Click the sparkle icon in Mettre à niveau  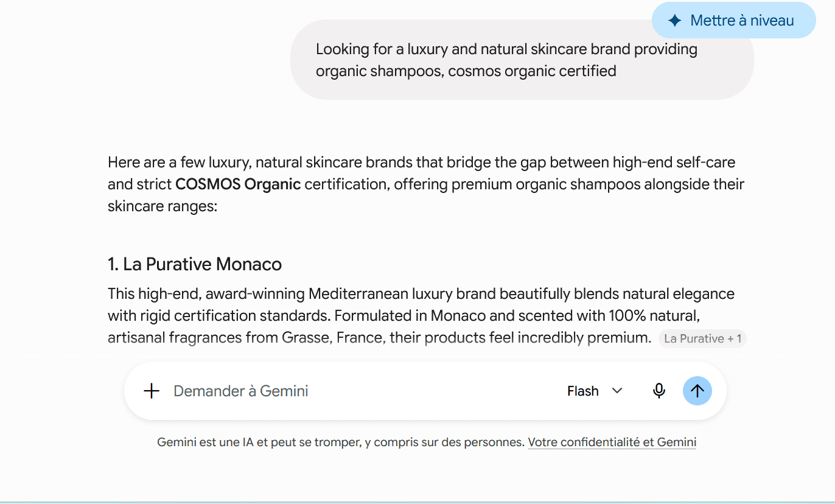click(674, 21)
